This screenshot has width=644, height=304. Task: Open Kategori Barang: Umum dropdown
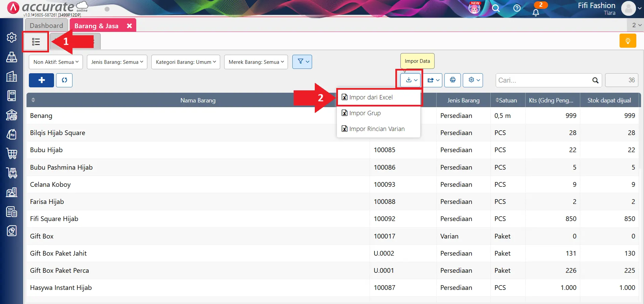point(186,62)
